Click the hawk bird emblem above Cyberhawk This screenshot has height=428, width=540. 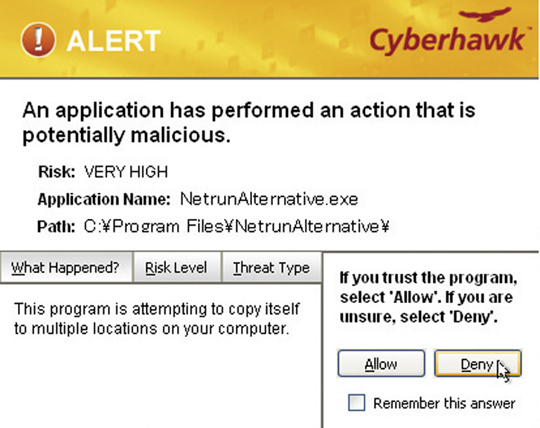pos(486,15)
